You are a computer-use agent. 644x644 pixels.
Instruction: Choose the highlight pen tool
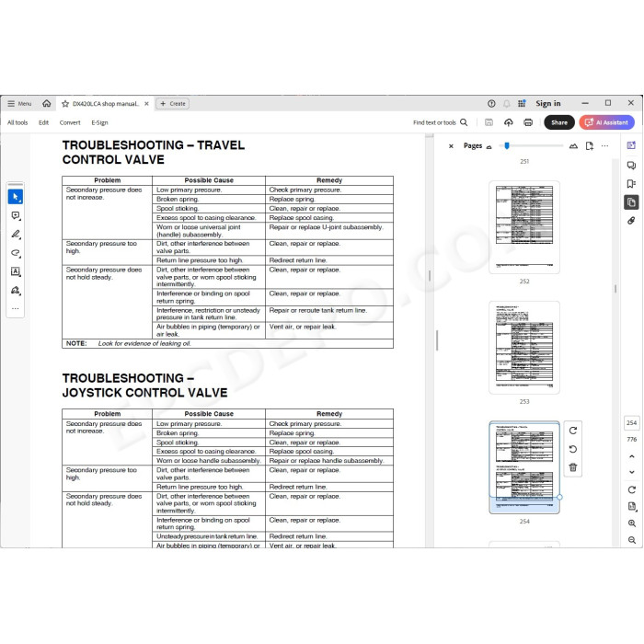(16, 234)
